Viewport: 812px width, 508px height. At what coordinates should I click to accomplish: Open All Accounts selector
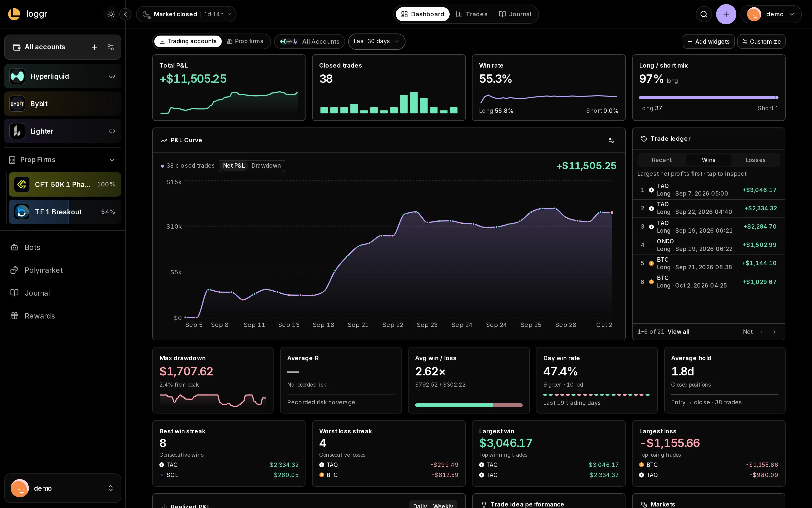point(309,41)
